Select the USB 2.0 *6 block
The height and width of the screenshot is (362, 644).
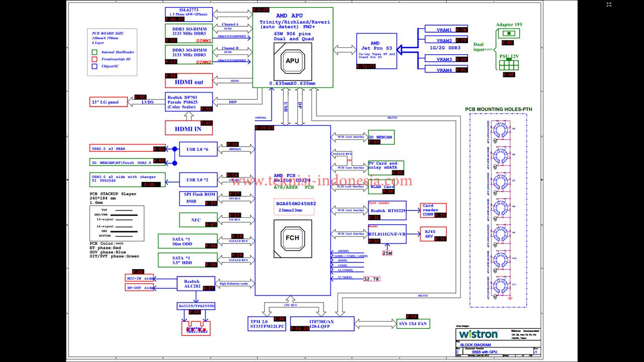click(198, 149)
